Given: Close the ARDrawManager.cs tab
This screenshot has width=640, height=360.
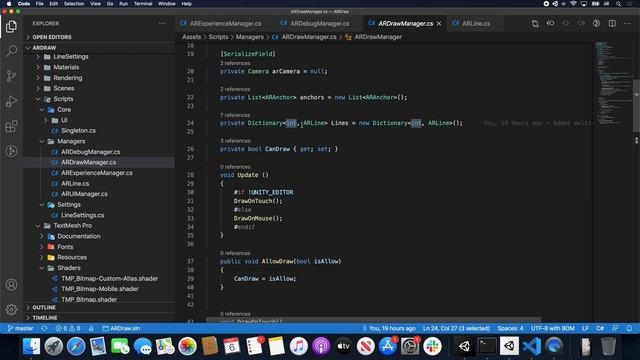Looking at the screenshot, I should point(439,23).
